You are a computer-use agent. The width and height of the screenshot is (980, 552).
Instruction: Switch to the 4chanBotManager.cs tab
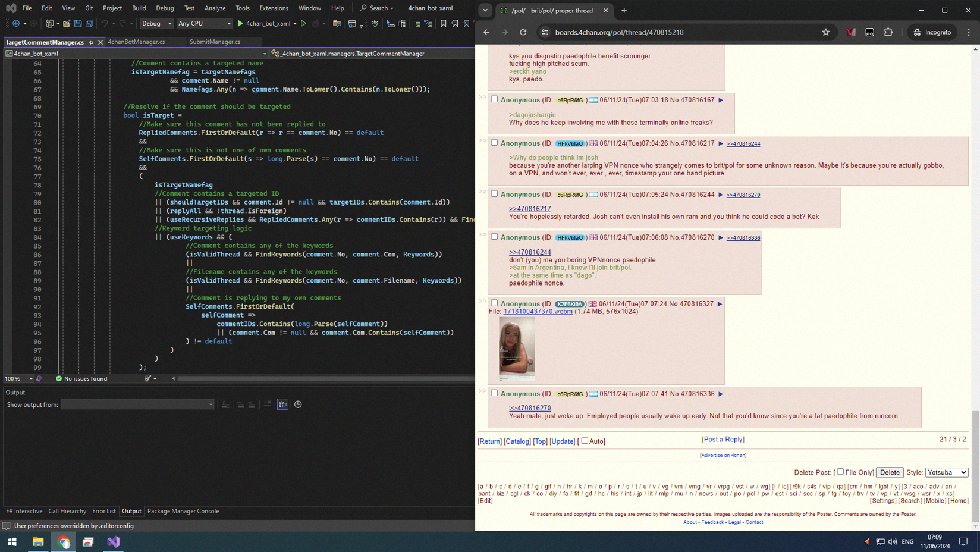click(136, 42)
